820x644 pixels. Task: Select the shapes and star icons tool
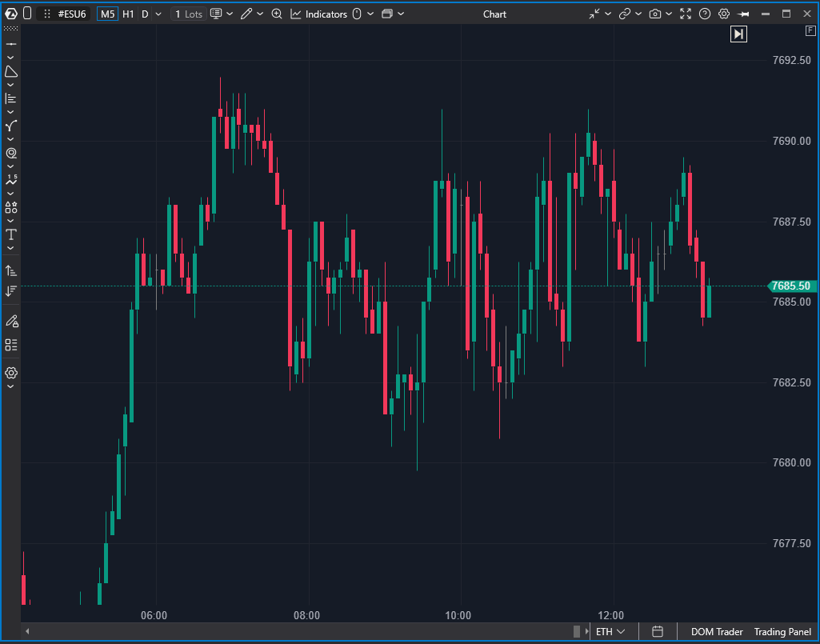click(x=11, y=208)
